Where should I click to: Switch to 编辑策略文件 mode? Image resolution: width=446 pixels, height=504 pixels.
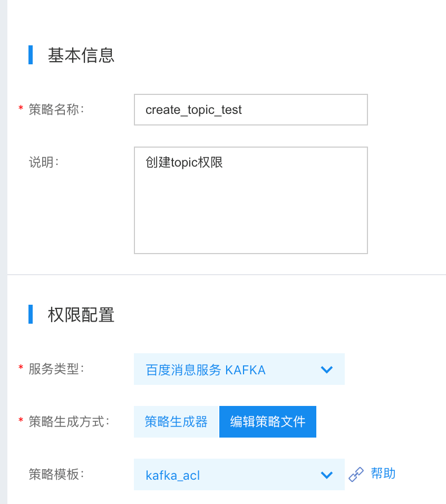click(268, 422)
